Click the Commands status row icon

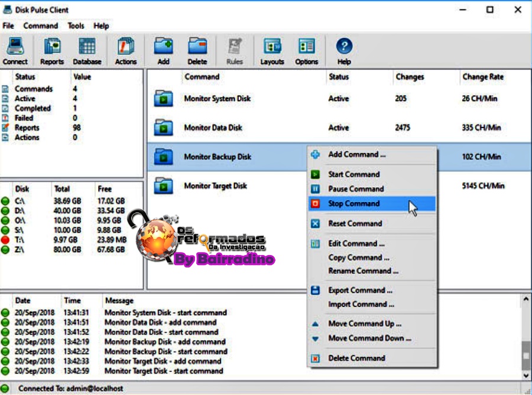pyautogui.click(x=5, y=89)
